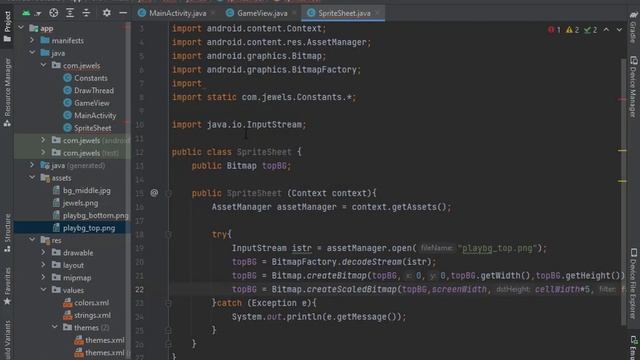Expand com.jewels (androidTest) package
The width and height of the screenshot is (640, 360).
pyautogui.click(x=43, y=140)
